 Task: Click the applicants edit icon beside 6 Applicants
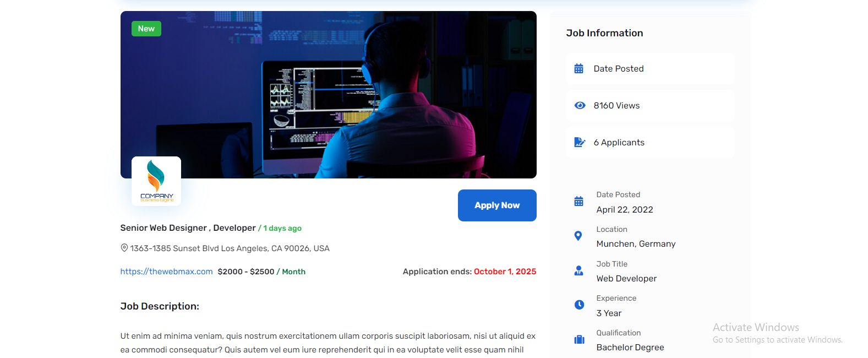(580, 142)
